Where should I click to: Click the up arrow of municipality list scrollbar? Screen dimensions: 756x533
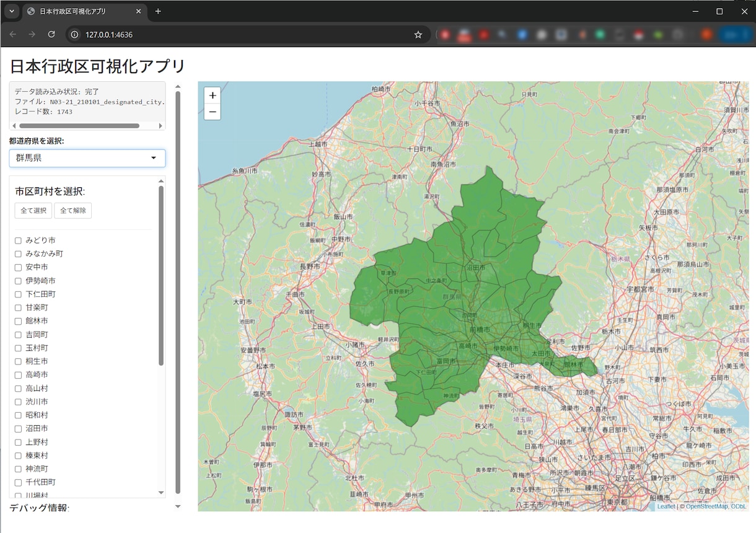pyautogui.click(x=161, y=181)
